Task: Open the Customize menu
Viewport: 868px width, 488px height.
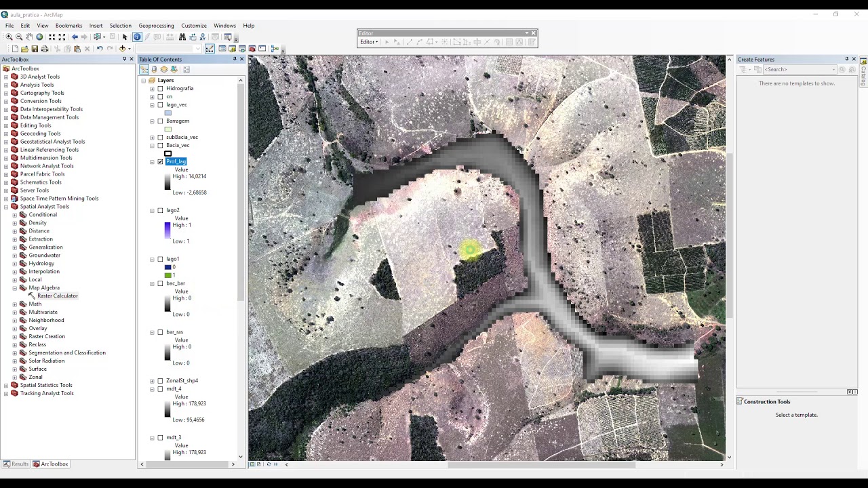Action: coord(194,26)
